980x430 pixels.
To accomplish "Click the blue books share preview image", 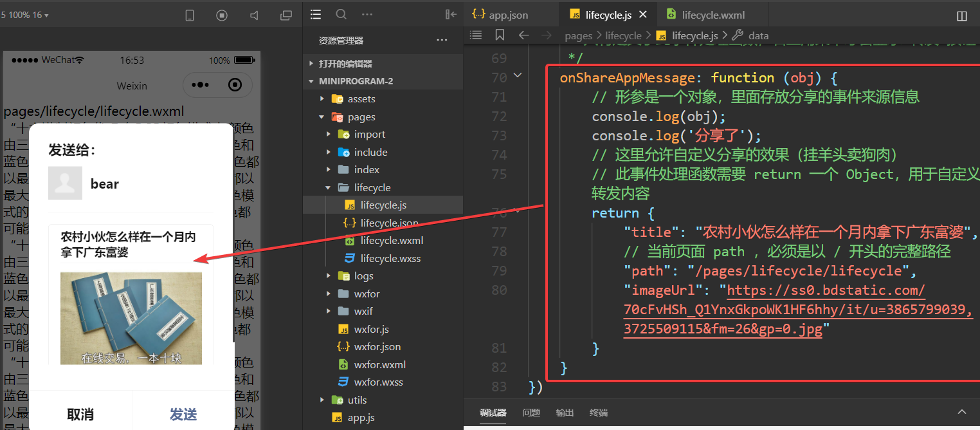I will pyautogui.click(x=131, y=318).
